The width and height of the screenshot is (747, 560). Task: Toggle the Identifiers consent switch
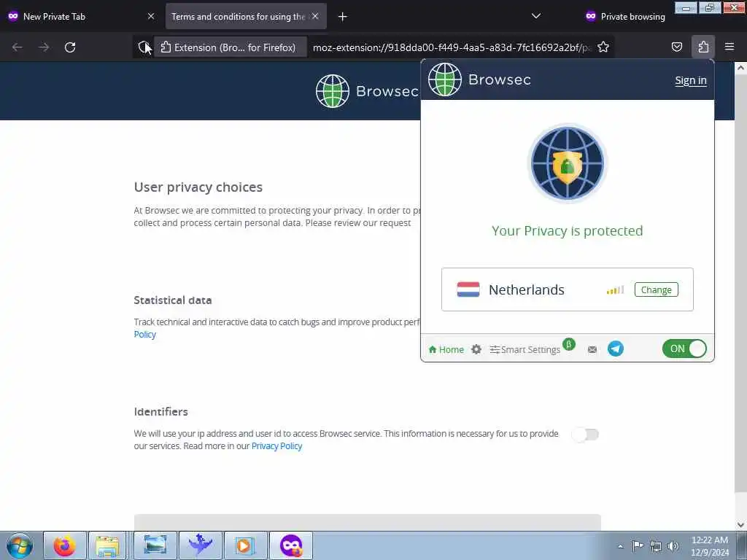(x=585, y=435)
